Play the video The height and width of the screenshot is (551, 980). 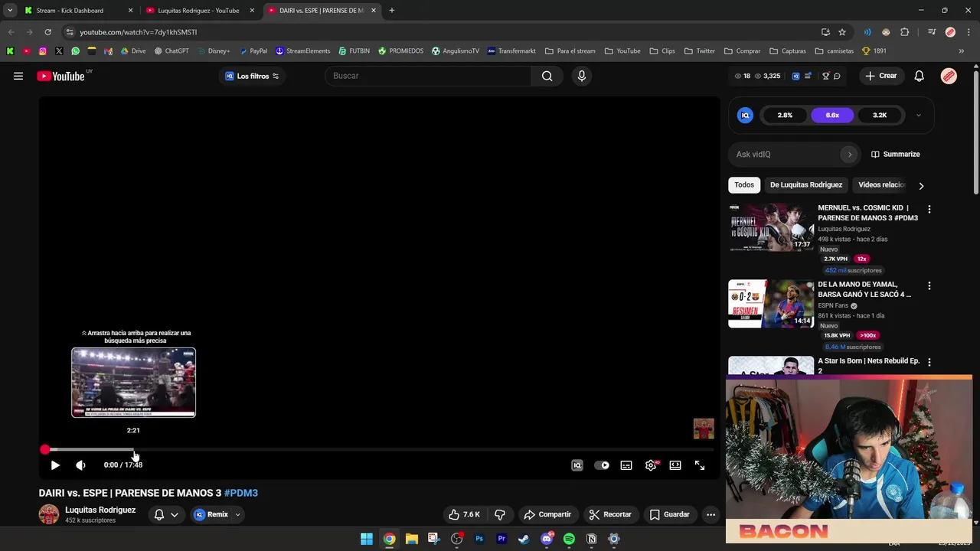[x=55, y=465]
